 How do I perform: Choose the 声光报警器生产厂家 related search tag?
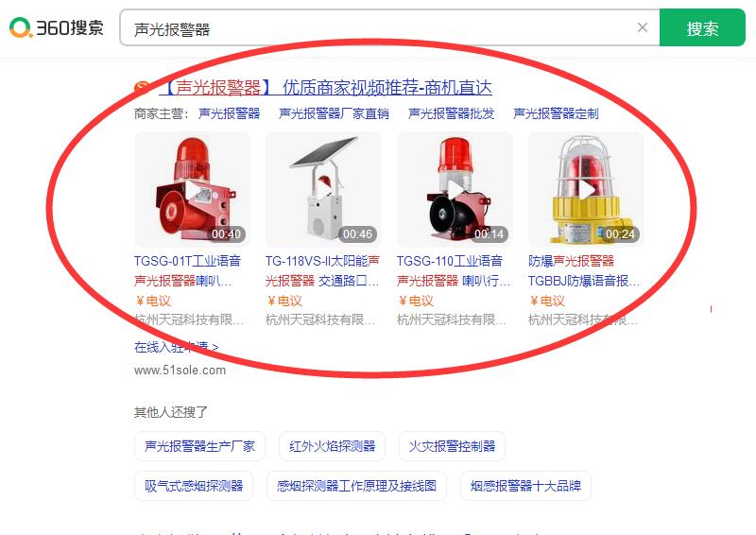click(x=199, y=446)
